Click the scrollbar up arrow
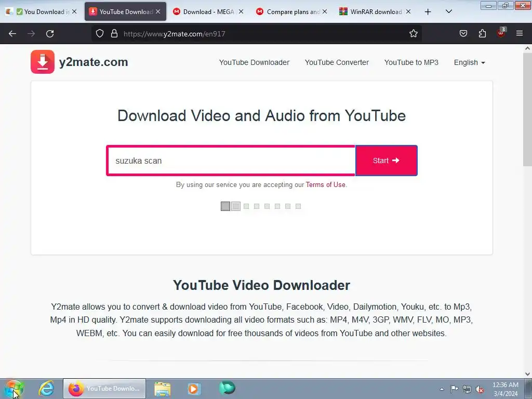 tap(527, 48)
